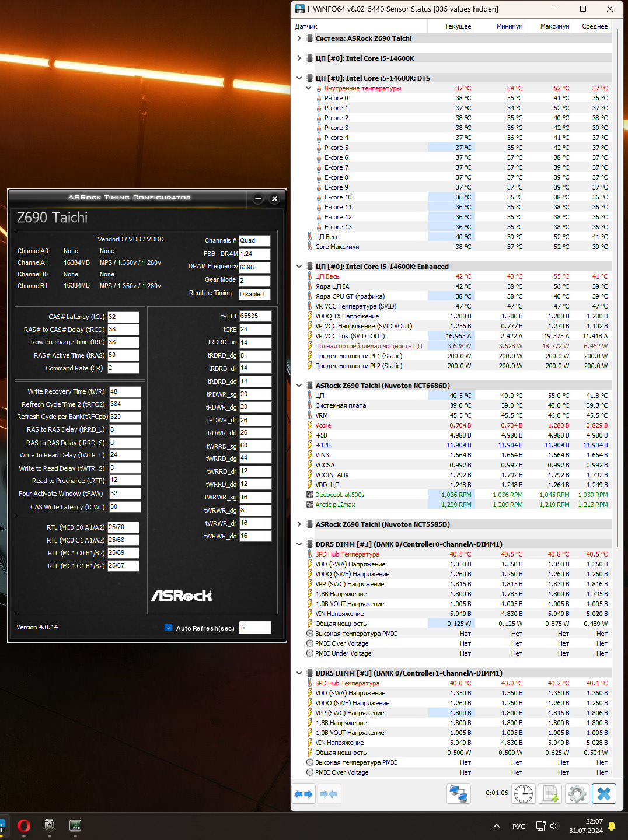Close the ASRock Timing Configurator window
Screen dimensions: 628x840
(274, 199)
